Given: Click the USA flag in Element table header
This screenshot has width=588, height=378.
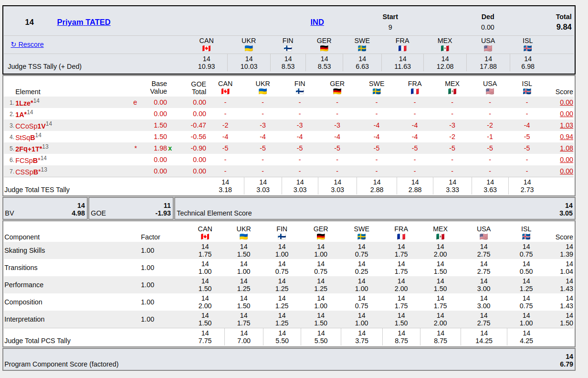Looking at the screenshot, I should click(x=490, y=91).
